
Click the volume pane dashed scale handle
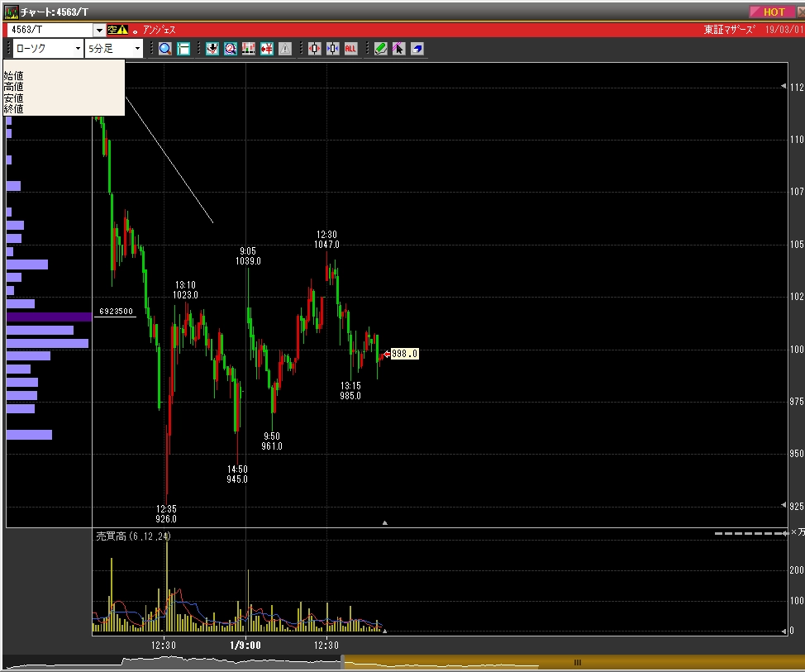pos(751,533)
